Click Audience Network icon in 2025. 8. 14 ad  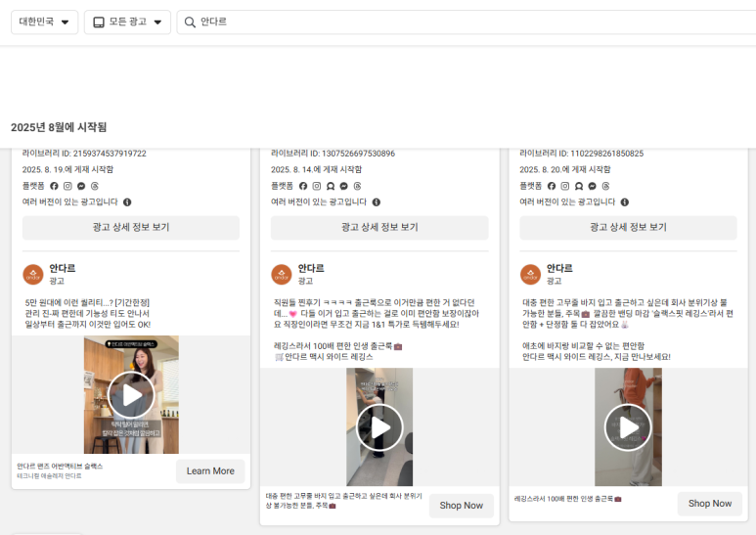pos(331,186)
